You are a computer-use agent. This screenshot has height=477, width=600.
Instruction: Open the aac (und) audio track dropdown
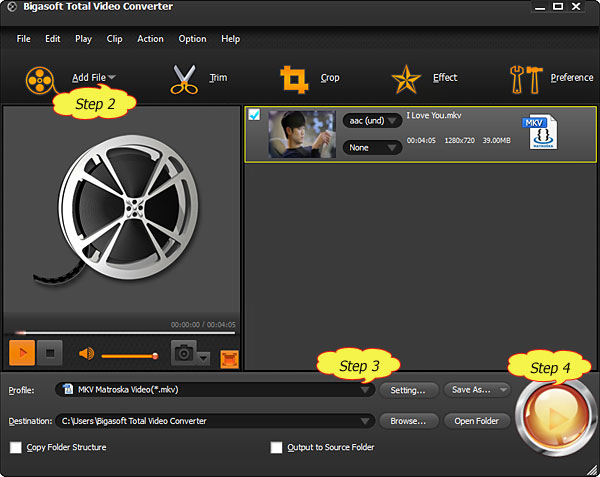372,121
